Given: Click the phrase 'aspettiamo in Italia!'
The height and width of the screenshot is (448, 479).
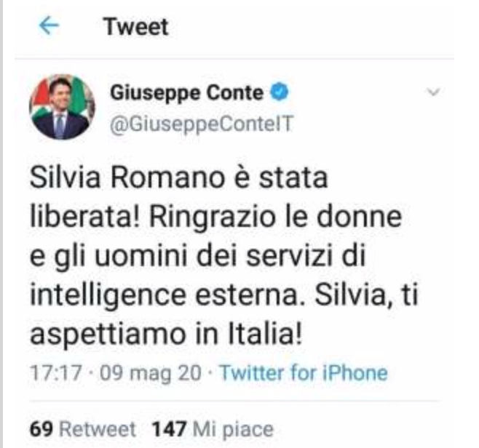Looking at the screenshot, I should [x=166, y=334].
